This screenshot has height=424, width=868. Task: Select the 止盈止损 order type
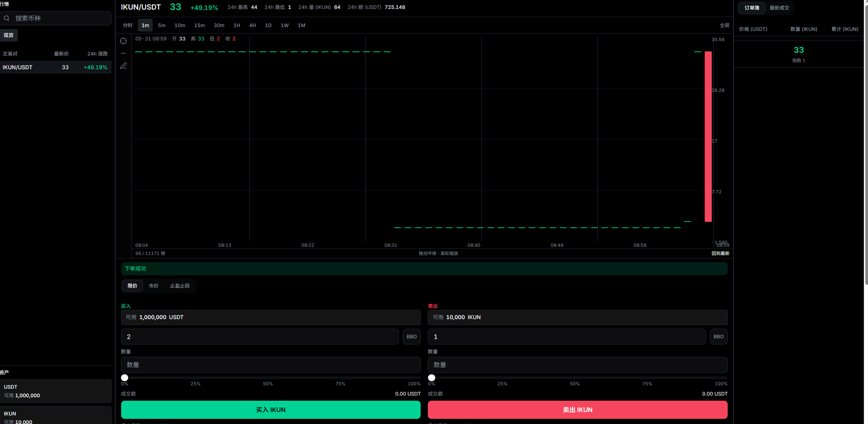[180, 286]
